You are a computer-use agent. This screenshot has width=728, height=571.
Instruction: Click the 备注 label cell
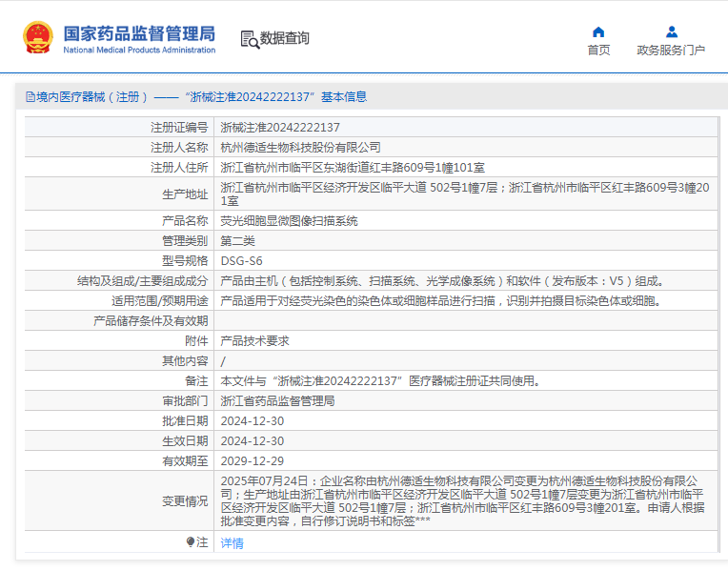[119, 380]
